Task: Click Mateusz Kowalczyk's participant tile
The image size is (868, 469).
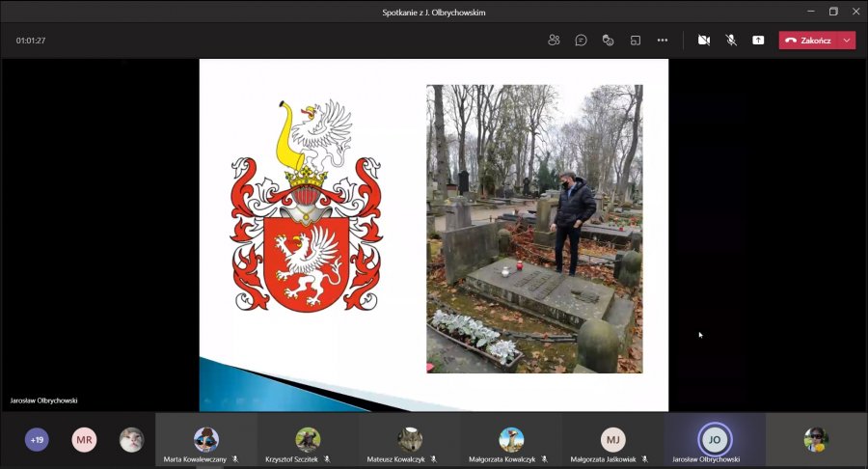Action: coord(409,440)
